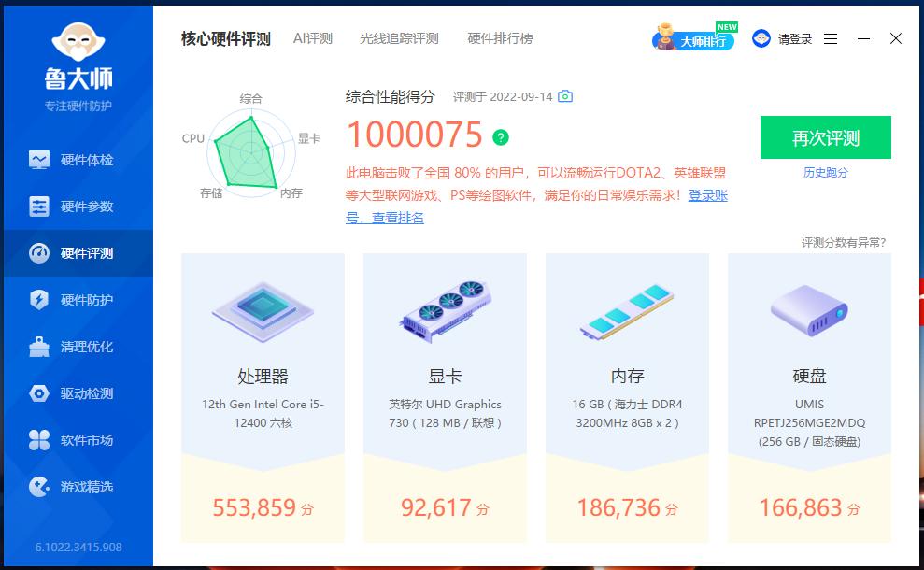Click 评测于 2022-09-14 date text
This screenshot has height=570, width=924.
(x=503, y=96)
